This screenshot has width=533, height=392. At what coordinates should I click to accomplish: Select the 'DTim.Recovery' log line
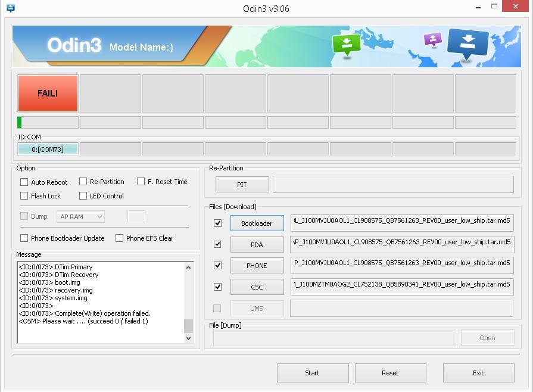pos(59,275)
